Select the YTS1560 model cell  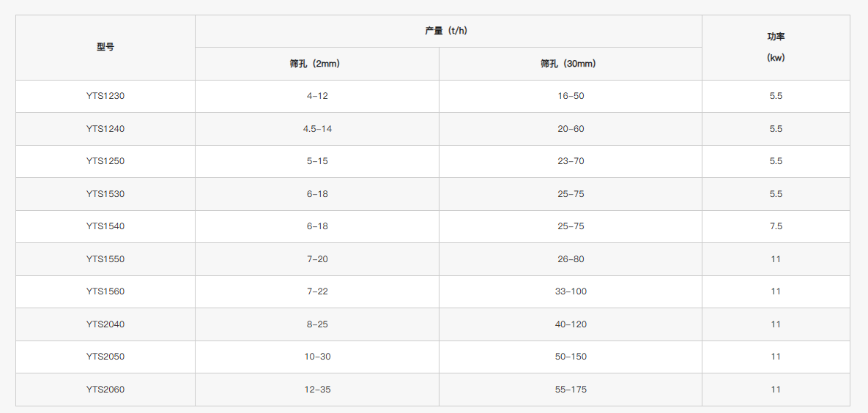[105, 291]
